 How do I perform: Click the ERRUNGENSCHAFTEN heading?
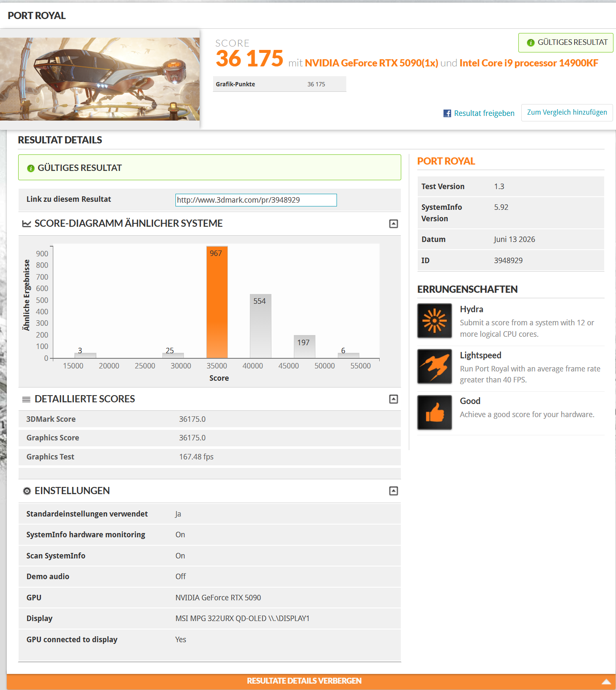coord(467,289)
